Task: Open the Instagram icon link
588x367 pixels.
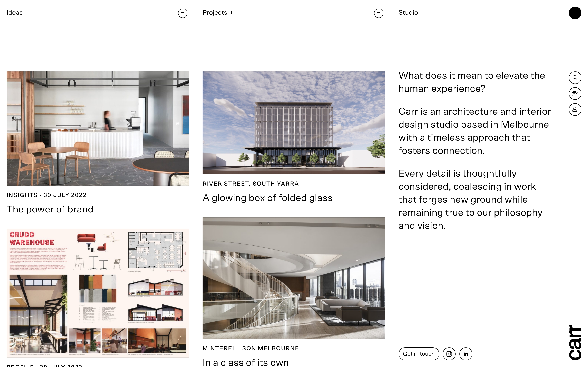Action: click(x=449, y=354)
